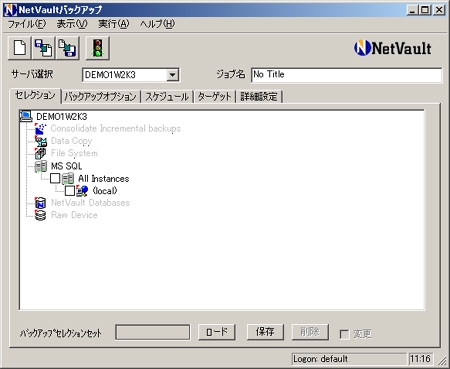450x369 pixels.
Task: Tick the All Instances checkbox
Action: (55, 178)
